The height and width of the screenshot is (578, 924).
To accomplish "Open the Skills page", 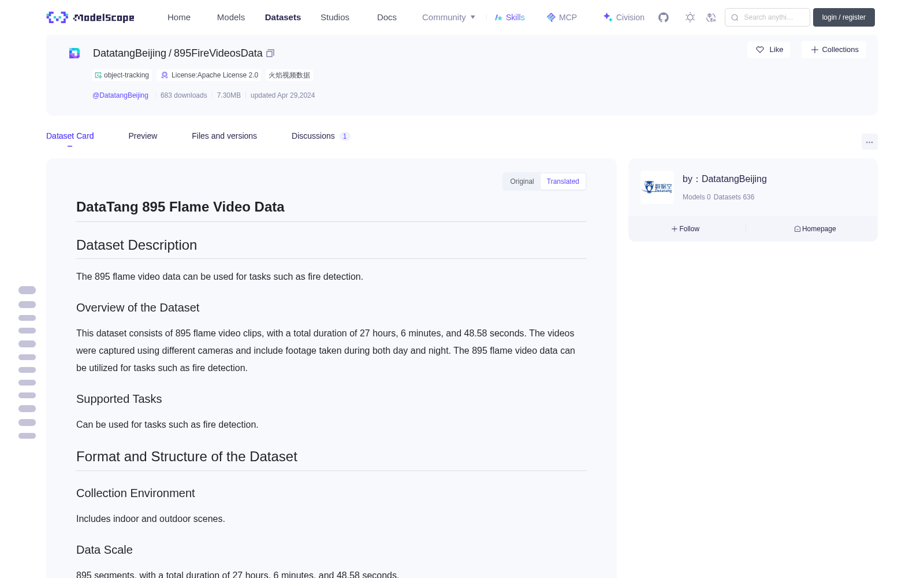I will tap(509, 17).
